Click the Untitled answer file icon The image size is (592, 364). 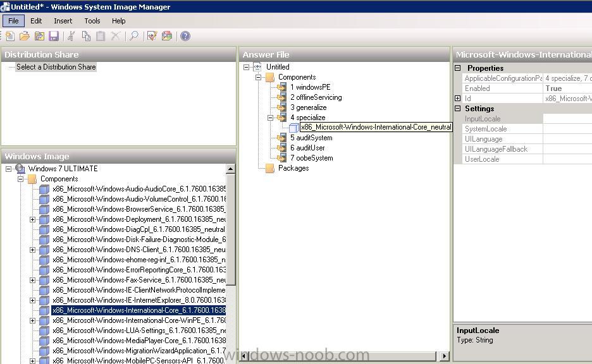coord(257,67)
